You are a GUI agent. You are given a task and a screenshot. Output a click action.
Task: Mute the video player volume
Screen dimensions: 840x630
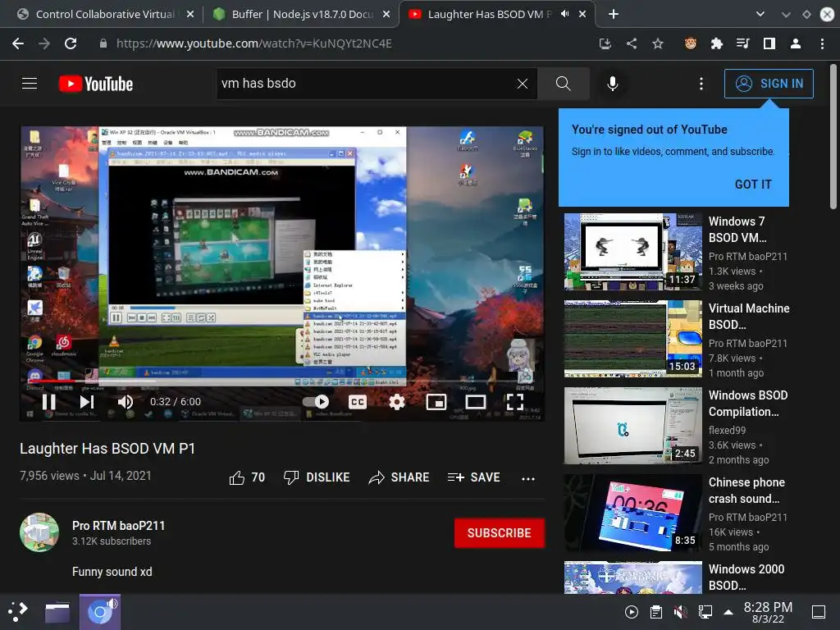[126, 402]
